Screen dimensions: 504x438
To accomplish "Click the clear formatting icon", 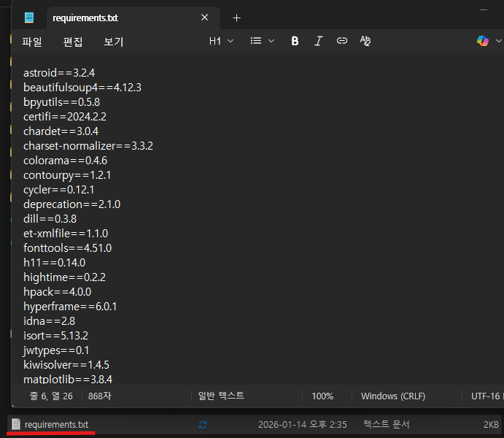I will pos(365,41).
